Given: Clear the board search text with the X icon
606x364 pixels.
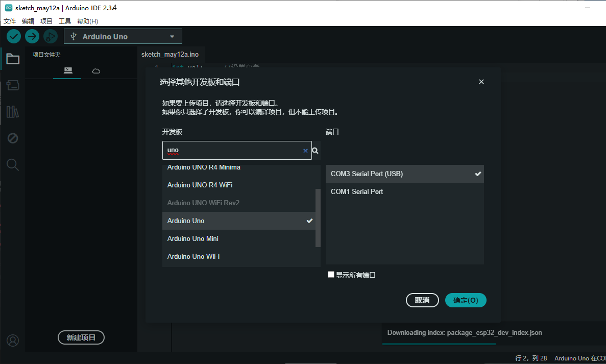Looking at the screenshot, I should pos(305,151).
